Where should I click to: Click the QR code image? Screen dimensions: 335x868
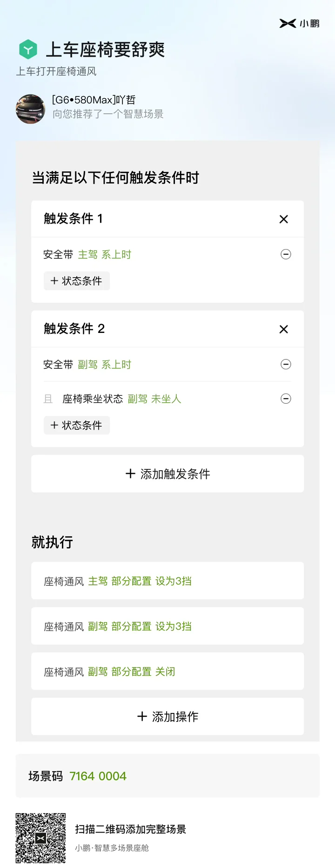point(40,838)
